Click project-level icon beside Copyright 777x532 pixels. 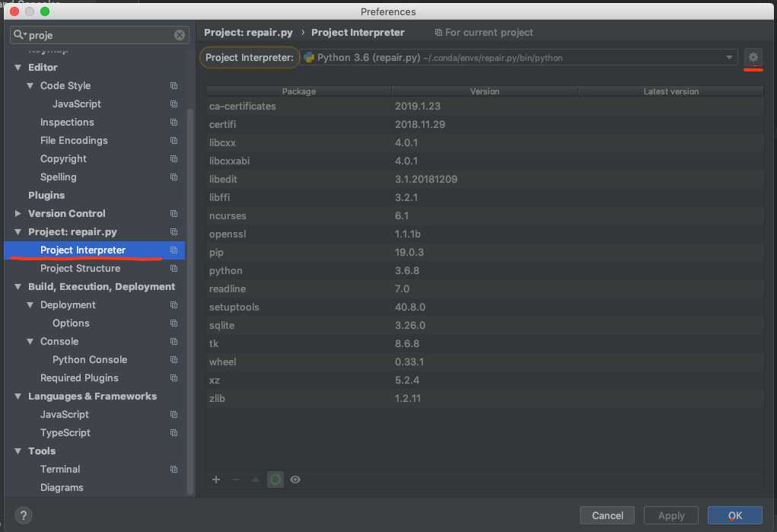(174, 158)
